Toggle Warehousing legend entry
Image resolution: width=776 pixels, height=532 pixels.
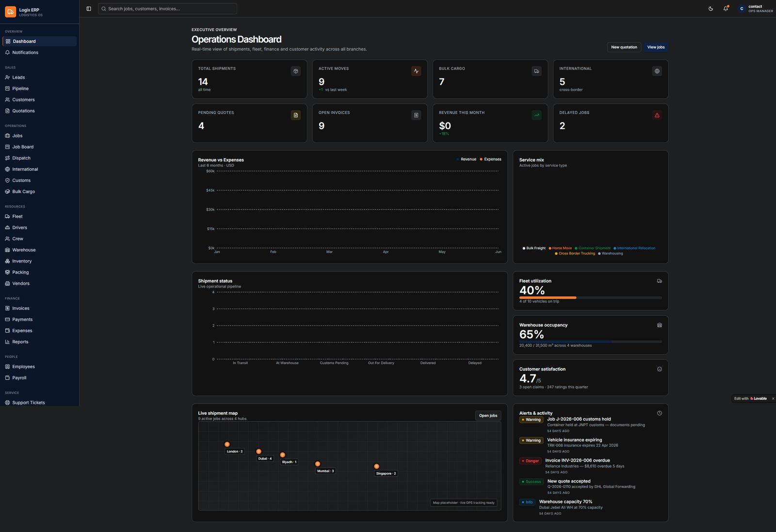[611, 254]
